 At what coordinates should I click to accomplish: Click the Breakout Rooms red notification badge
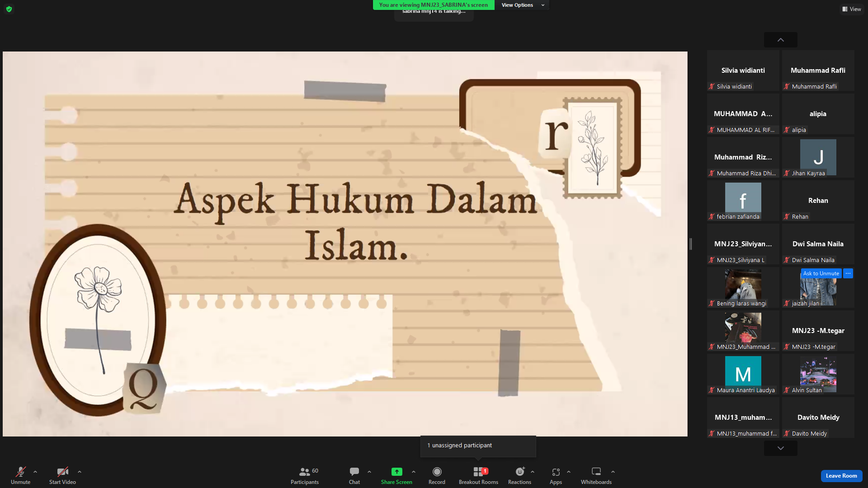coord(485,471)
